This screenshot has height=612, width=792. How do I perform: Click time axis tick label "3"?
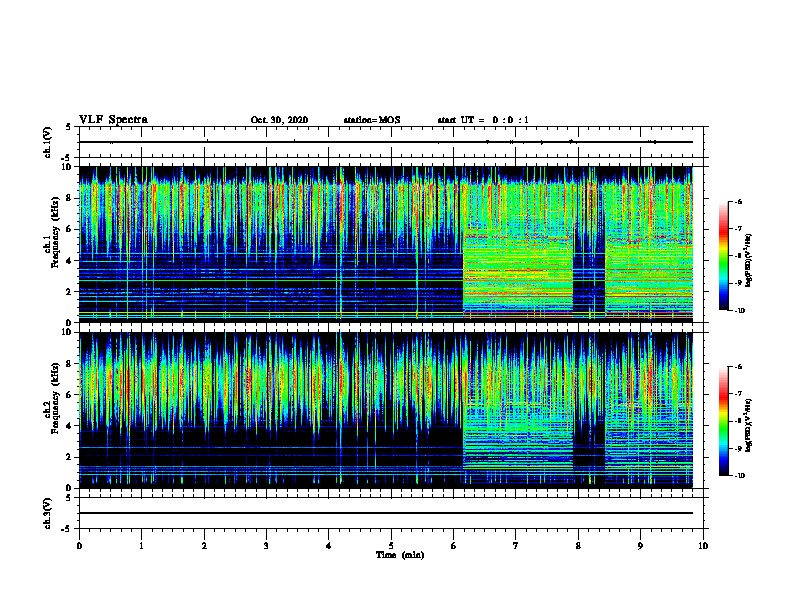266,546
